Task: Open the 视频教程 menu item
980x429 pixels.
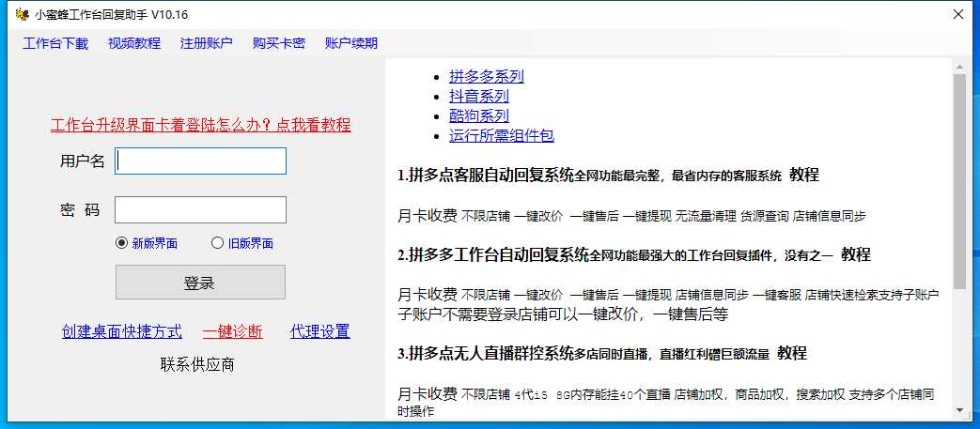Action: tap(134, 43)
